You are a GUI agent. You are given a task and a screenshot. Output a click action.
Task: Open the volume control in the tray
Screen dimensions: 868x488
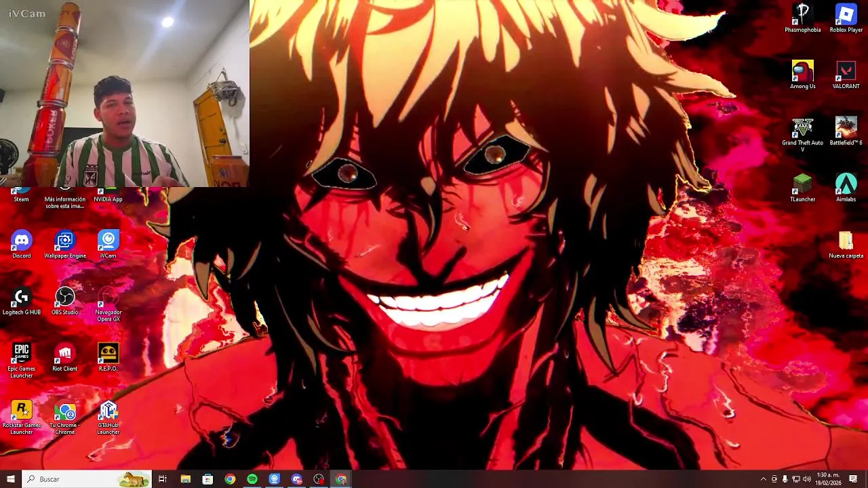click(807, 479)
